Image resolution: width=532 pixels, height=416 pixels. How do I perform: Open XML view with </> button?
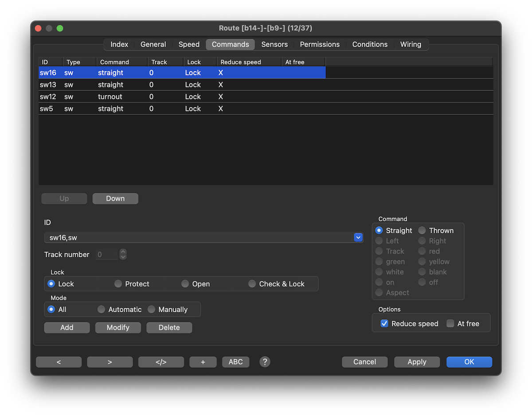[161, 362]
